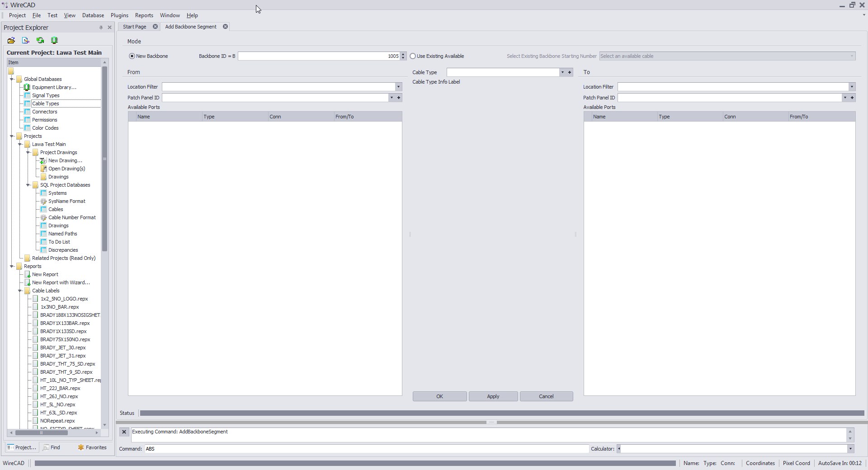Click the Cancel button
This screenshot has width=868, height=470.
pyautogui.click(x=546, y=396)
